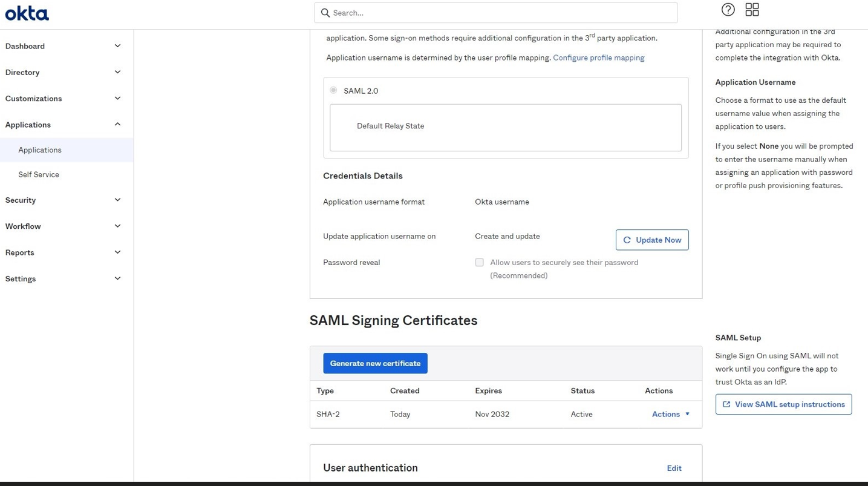Click Edit next to User authentication
Screen dimensions: 868x486
pyautogui.click(x=674, y=468)
